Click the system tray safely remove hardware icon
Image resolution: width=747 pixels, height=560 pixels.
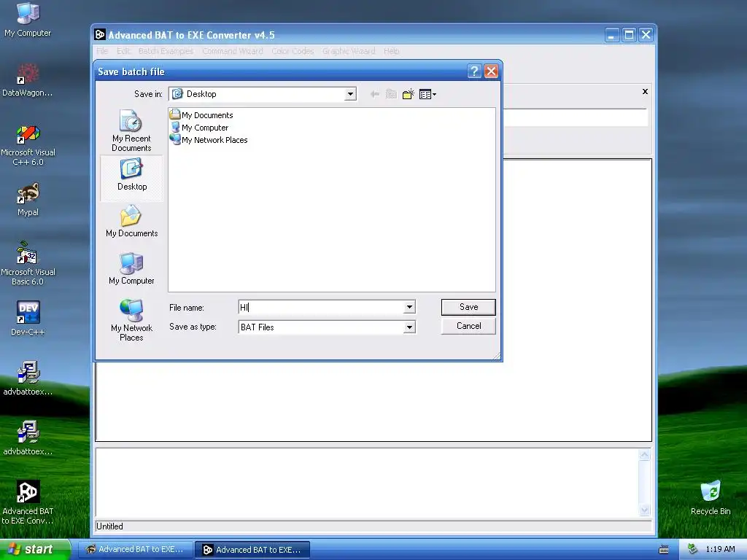click(x=692, y=550)
